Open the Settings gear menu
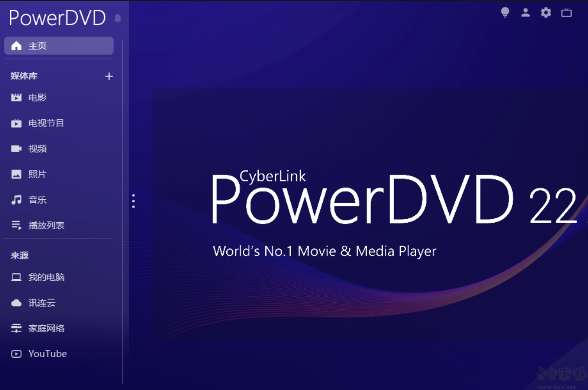The width and height of the screenshot is (588, 390). pos(545,13)
